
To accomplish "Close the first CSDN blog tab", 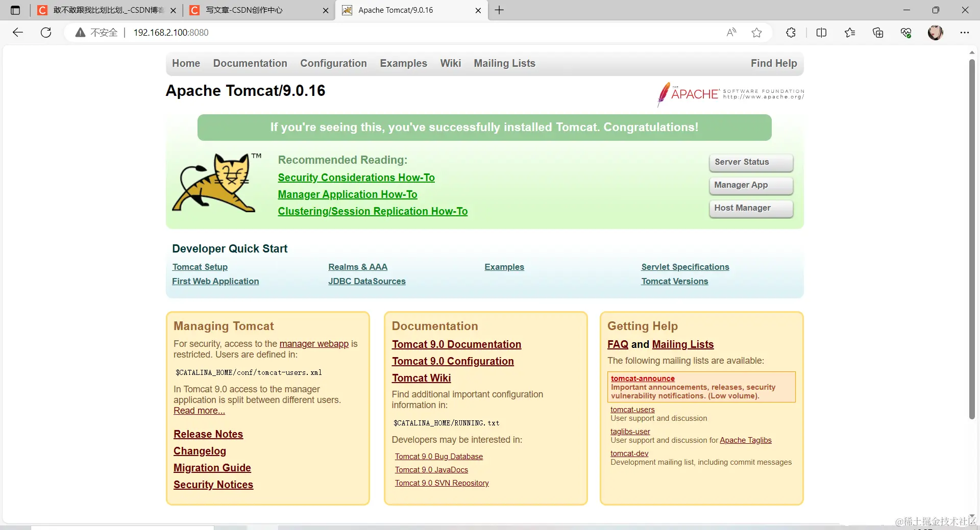I will coord(173,10).
